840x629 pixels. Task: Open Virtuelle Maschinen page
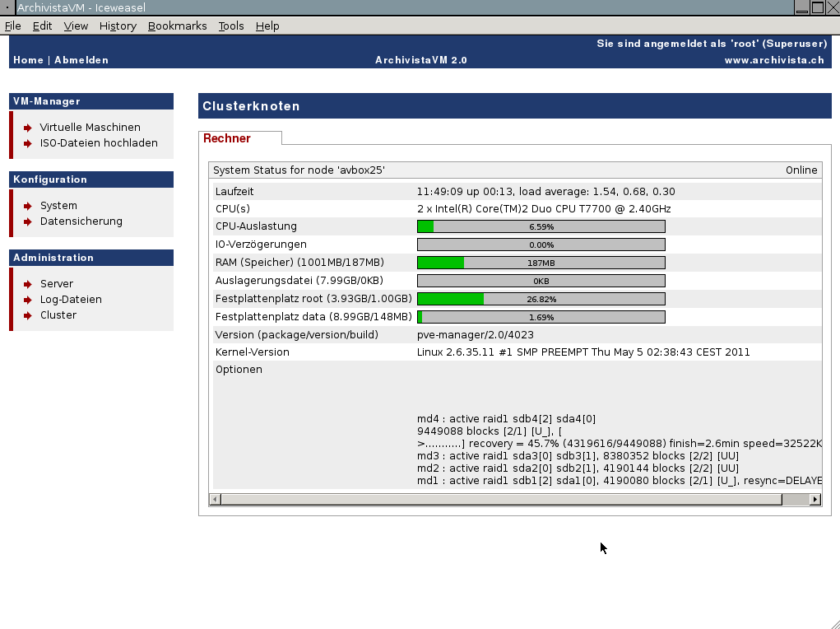tap(90, 128)
